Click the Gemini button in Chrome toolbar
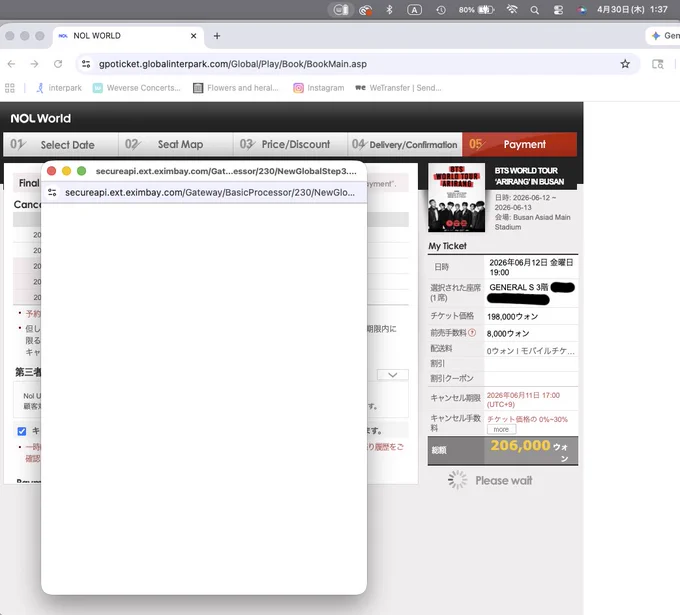The height and width of the screenshot is (615, 680). (x=664, y=36)
